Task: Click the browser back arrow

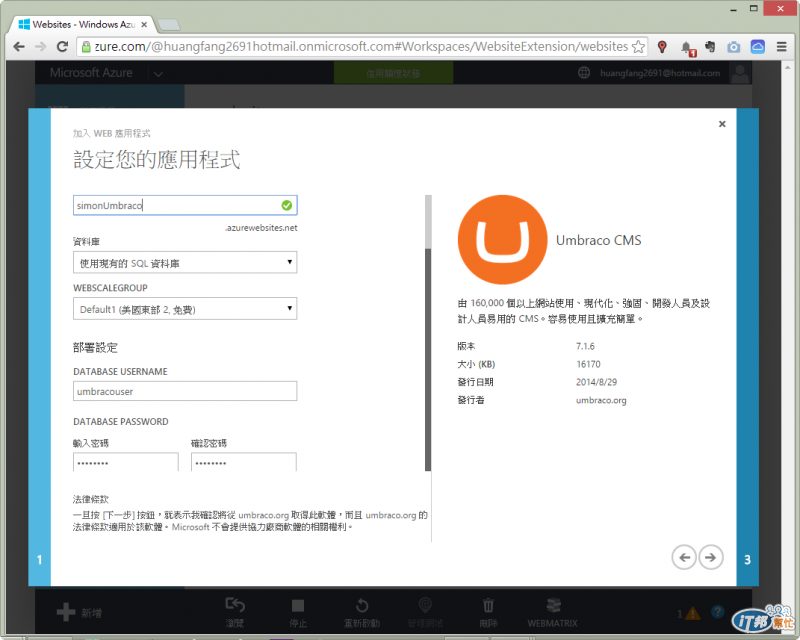Action: coord(19,47)
